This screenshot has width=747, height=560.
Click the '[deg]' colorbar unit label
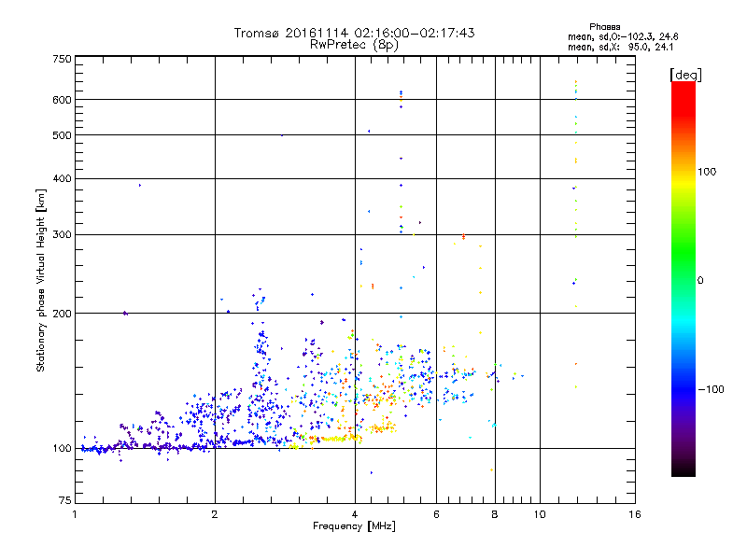pos(685,75)
